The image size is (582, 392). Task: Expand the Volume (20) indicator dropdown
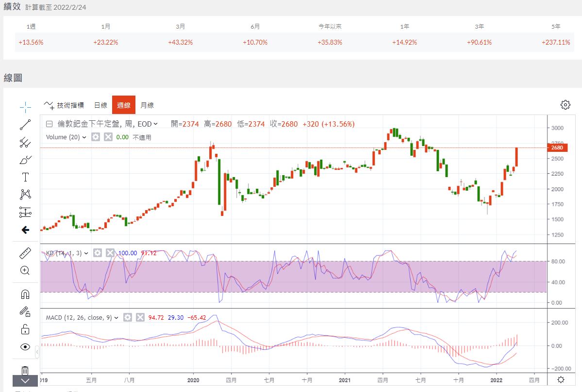84,137
